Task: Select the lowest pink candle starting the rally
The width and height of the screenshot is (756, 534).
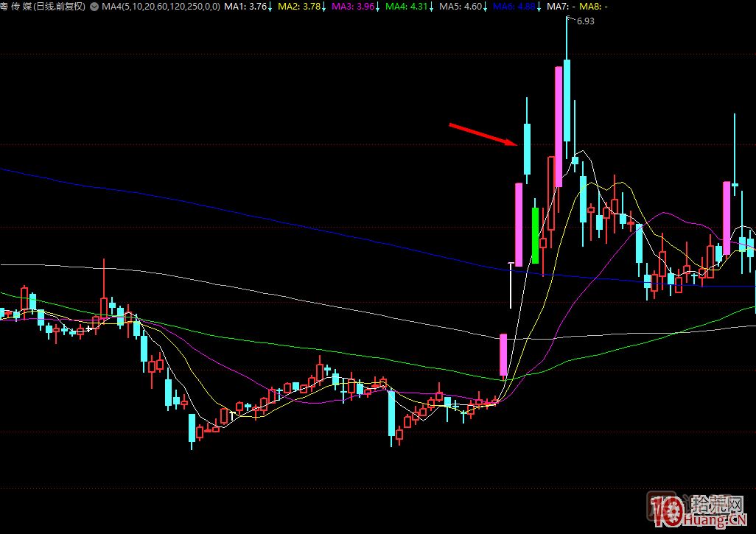Action: pos(503,355)
